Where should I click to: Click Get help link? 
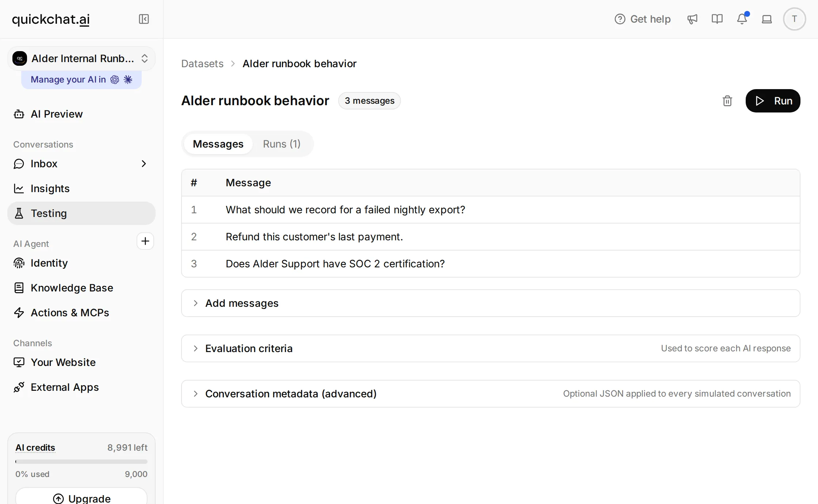tap(643, 19)
